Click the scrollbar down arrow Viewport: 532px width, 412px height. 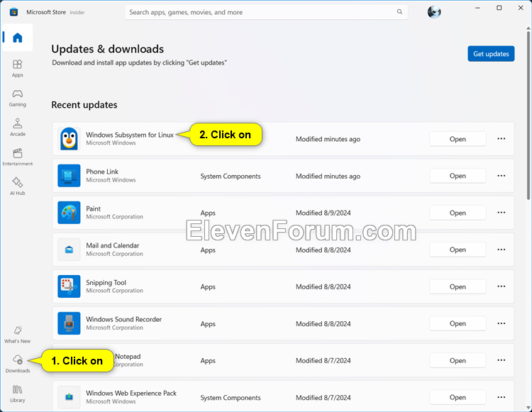point(528,408)
